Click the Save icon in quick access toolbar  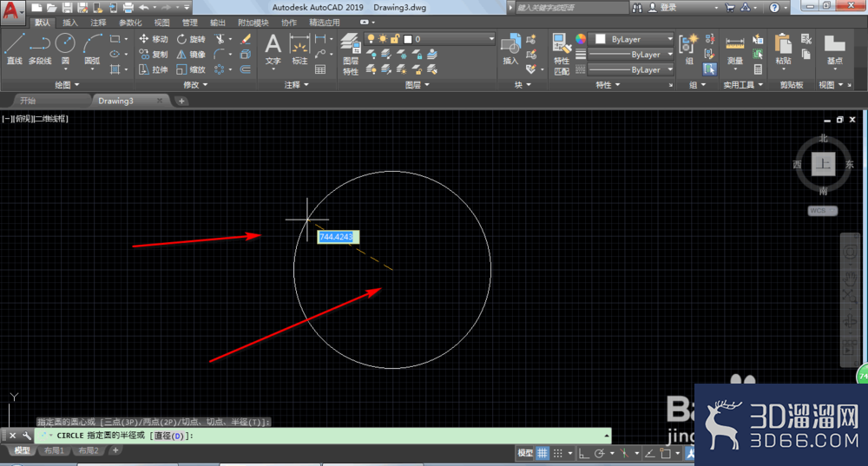coord(67,7)
